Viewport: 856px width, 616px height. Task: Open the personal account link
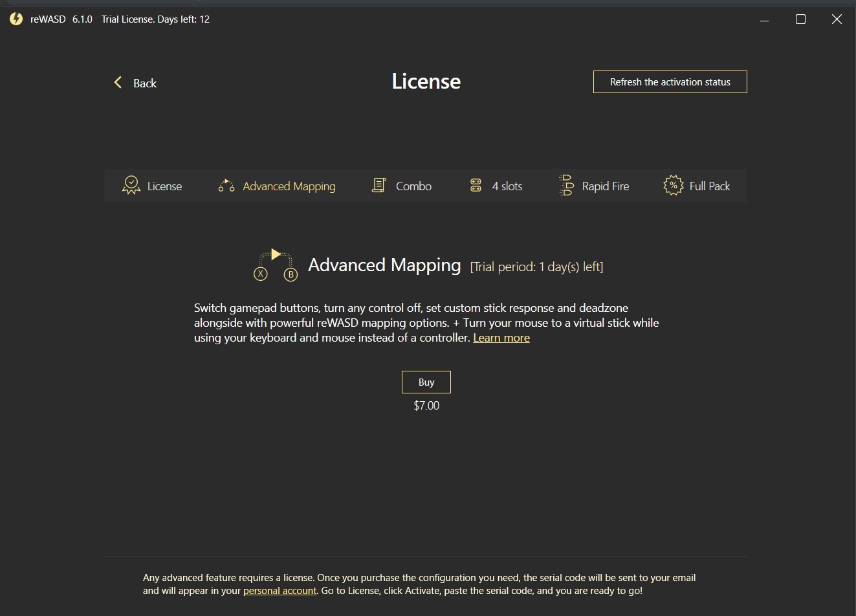point(280,591)
